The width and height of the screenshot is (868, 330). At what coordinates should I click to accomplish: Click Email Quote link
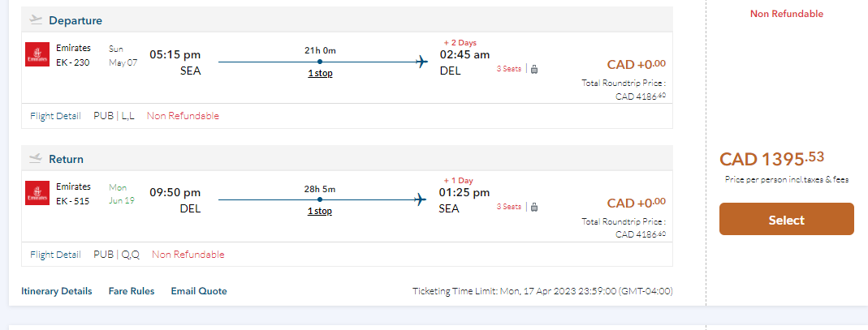(199, 291)
